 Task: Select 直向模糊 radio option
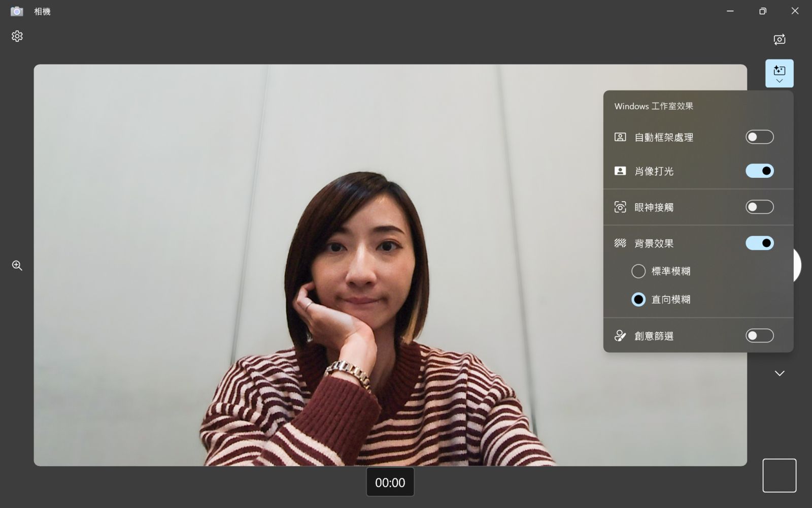[x=638, y=300]
